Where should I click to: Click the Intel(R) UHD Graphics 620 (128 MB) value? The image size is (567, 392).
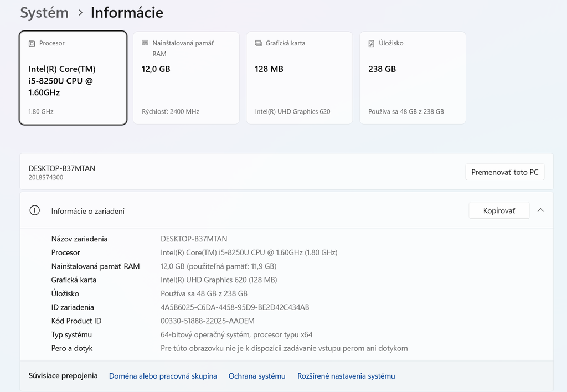point(219,280)
